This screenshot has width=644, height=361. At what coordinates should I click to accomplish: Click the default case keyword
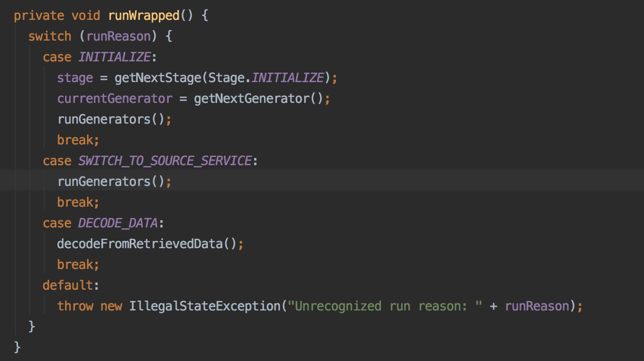(x=67, y=285)
